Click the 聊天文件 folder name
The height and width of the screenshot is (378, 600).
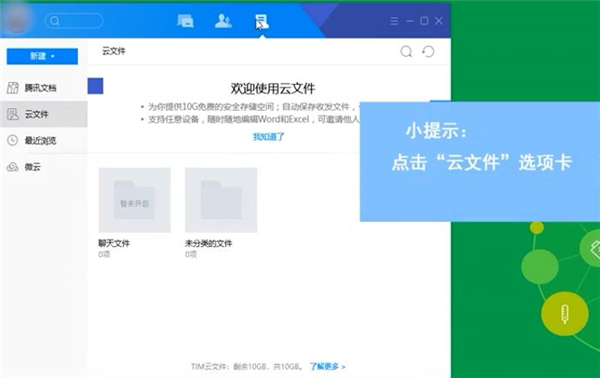pos(114,243)
